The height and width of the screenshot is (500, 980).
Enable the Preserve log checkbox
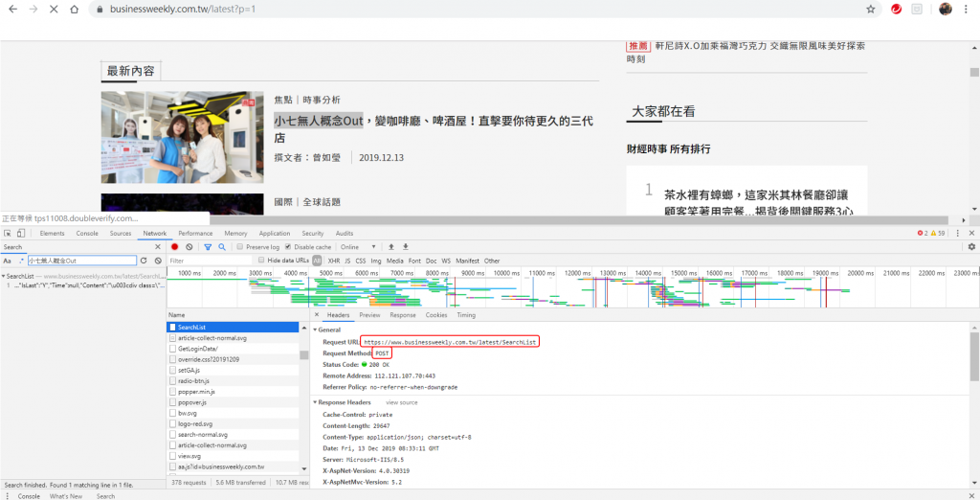pos(239,247)
